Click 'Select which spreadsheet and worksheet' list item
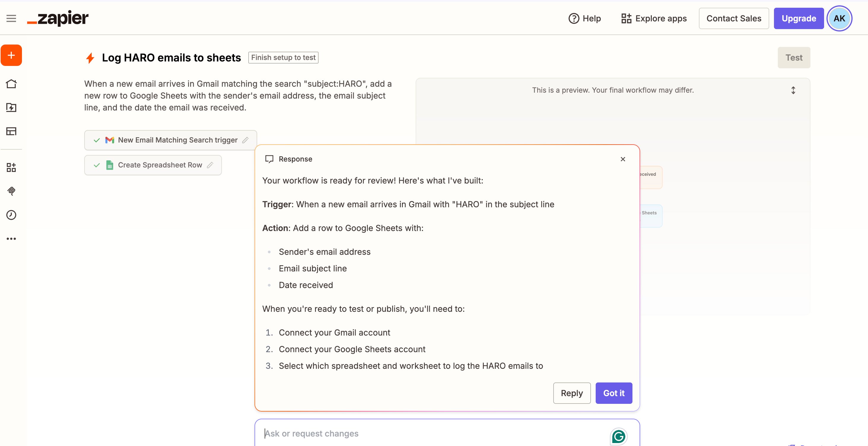This screenshot has width=868, height=446. point(411,366)
